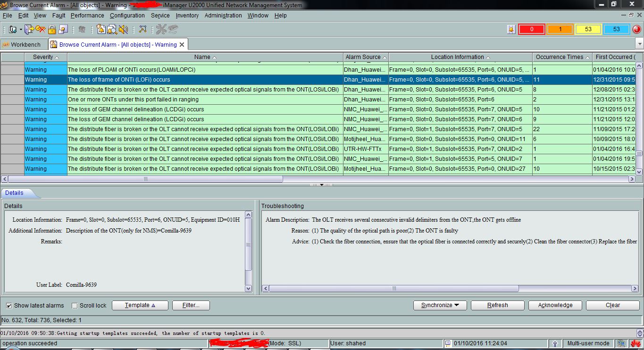Sort by the Alarm Source column header
This screenshot has height=350, width=644.
366,57
